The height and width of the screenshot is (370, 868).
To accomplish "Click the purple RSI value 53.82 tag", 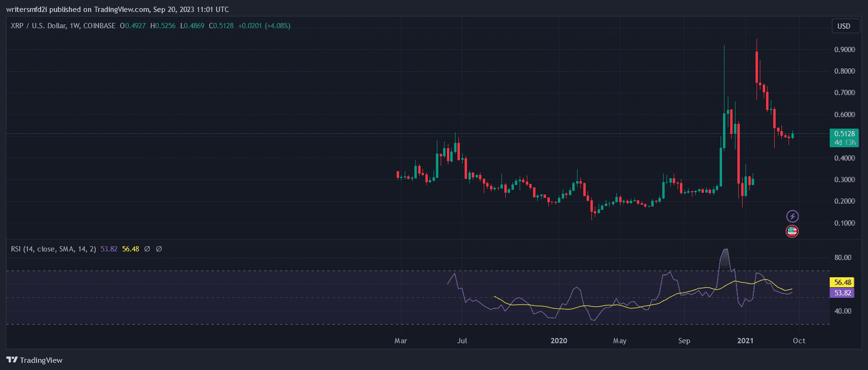I will coord(842,293).
